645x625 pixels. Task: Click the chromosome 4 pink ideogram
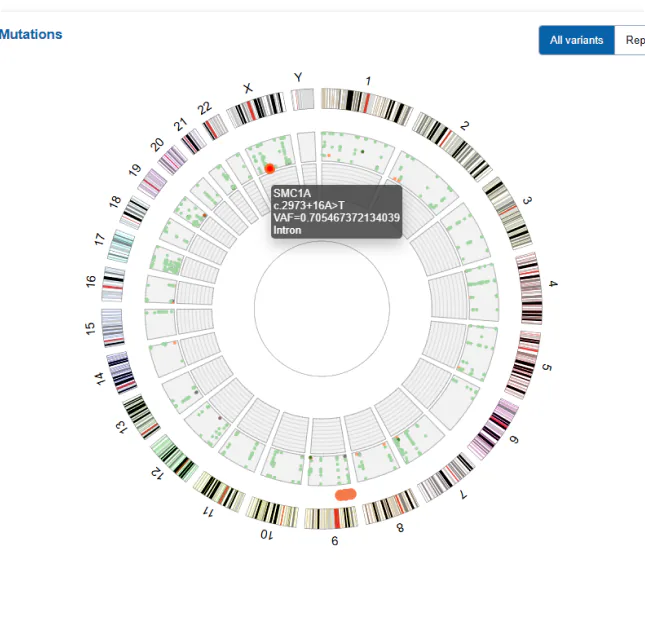pos(529,288)
